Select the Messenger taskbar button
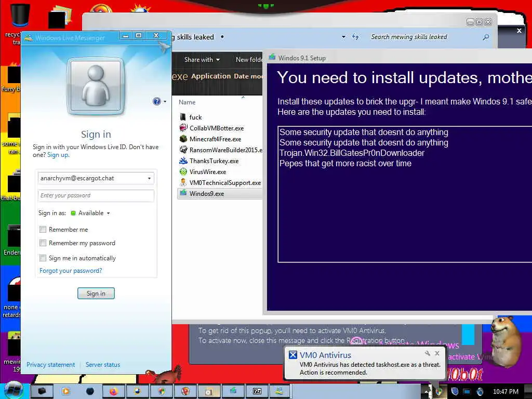The image size is (532, 399). pos(280,392)
